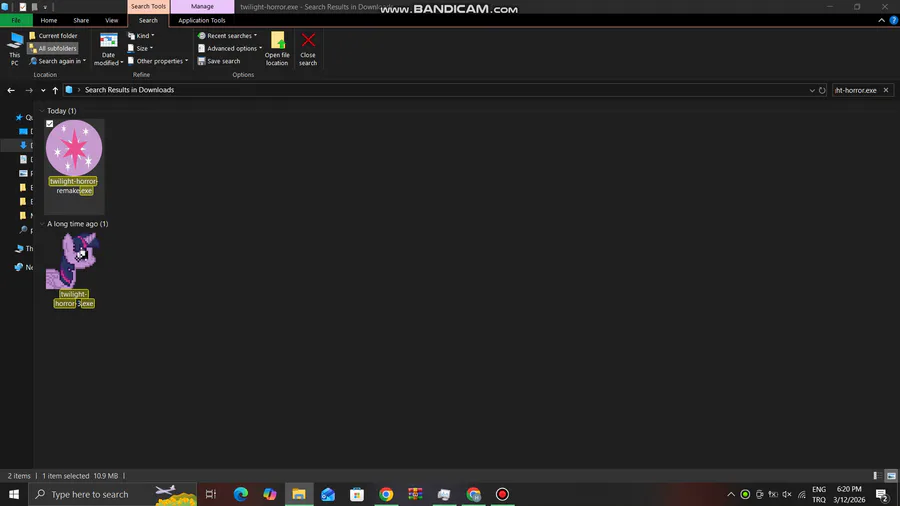Toggle All subfolders search scope
Image resolution: width=900 pixels, height=506 pixels.
click(x=53, y=48)
